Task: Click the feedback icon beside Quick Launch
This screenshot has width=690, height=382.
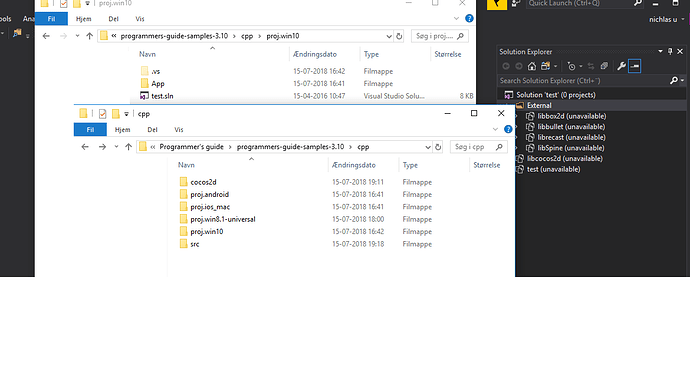Action: pos(516,4)
